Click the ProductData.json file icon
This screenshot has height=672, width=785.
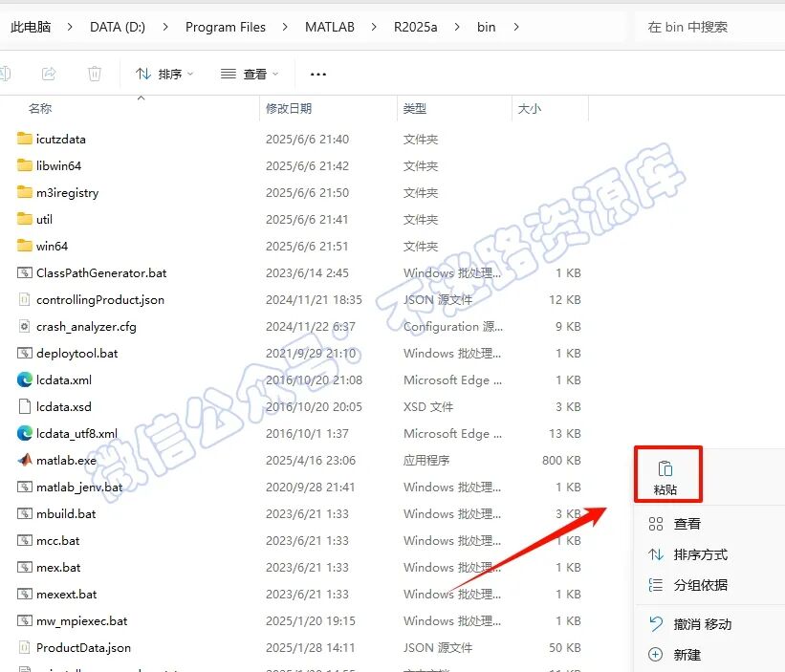point(24,647)
